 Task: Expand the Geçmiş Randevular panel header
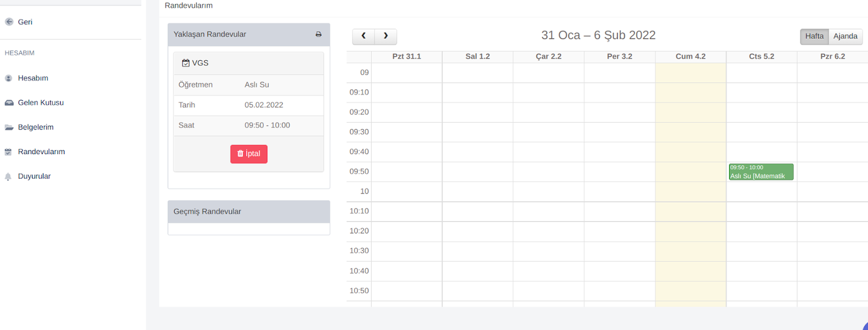(248, 212)
